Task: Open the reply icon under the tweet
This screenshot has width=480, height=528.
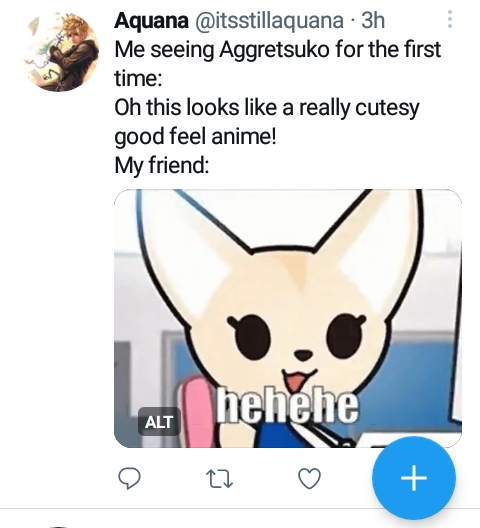Action: (129, 478)
